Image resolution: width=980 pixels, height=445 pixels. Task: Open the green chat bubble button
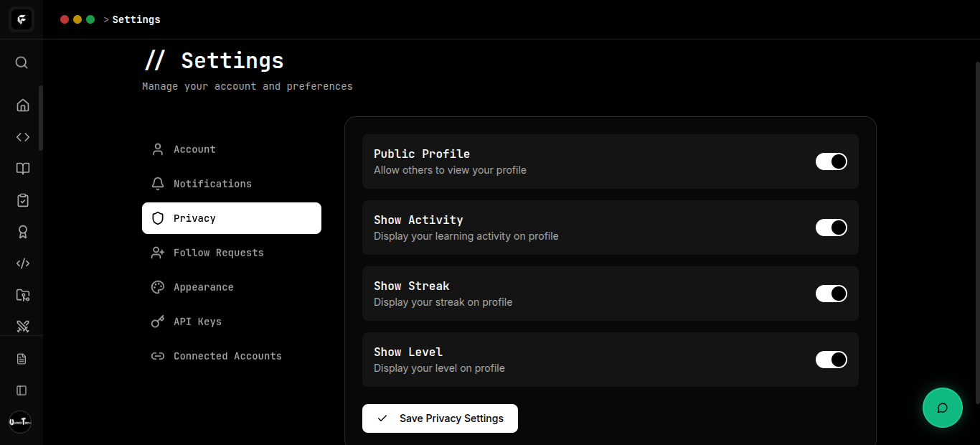pyautogui.click(x=942, y=408)
